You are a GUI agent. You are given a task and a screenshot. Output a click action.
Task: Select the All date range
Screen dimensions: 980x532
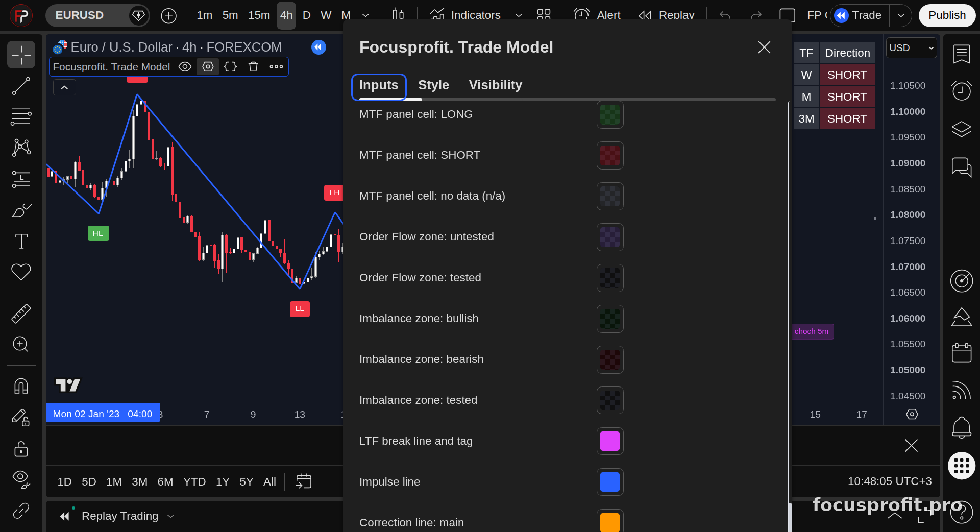point(269,481)
